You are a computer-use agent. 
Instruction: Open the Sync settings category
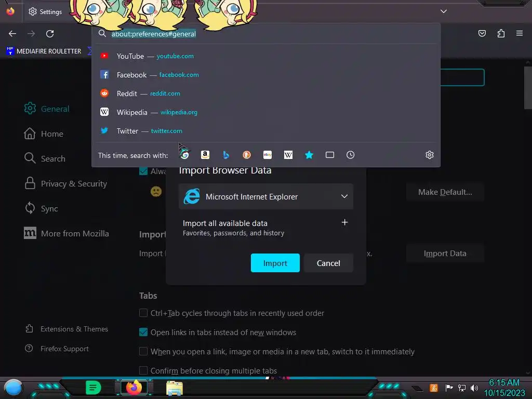coord(42,208)
